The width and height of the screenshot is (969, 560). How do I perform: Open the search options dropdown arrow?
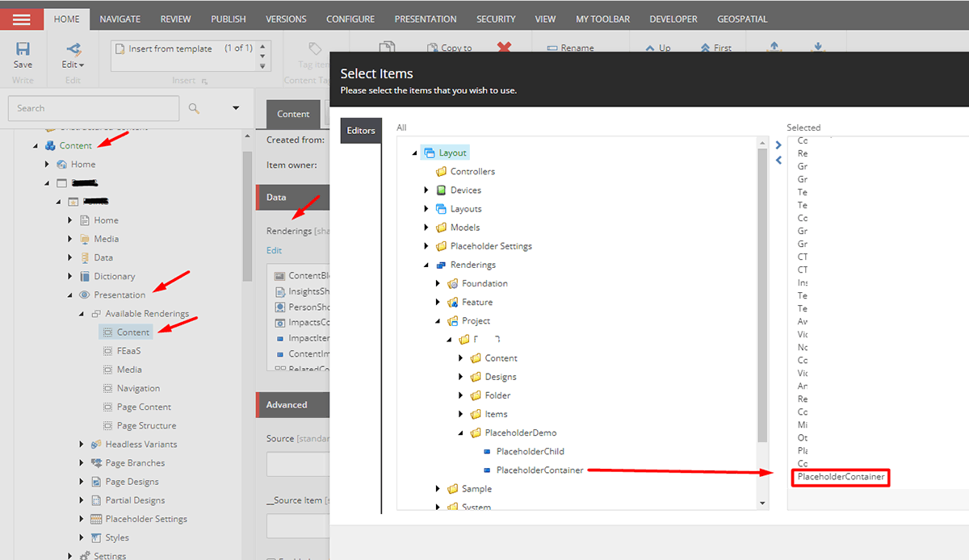[x=236, y=108]
